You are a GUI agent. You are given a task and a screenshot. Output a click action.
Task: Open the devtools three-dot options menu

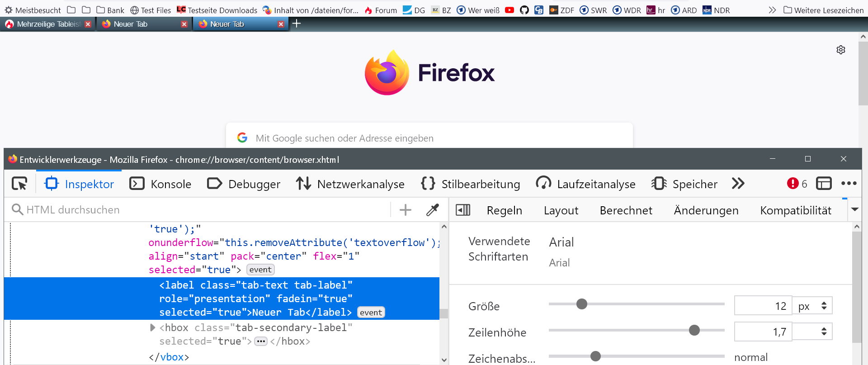tap(849, 184)
